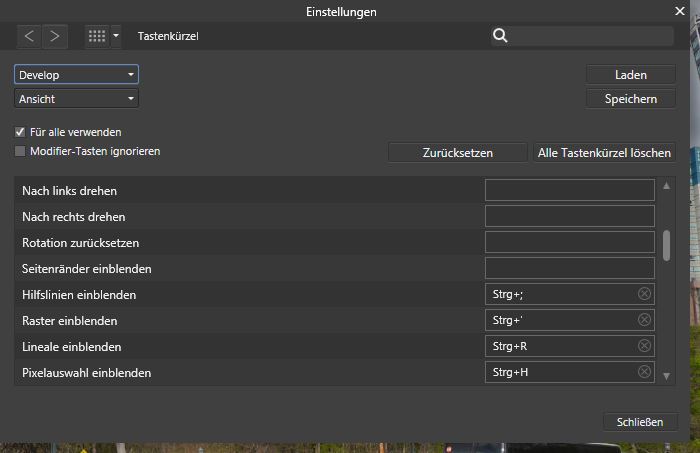
Task: Click the Laden button
Action: coord(630,75)
